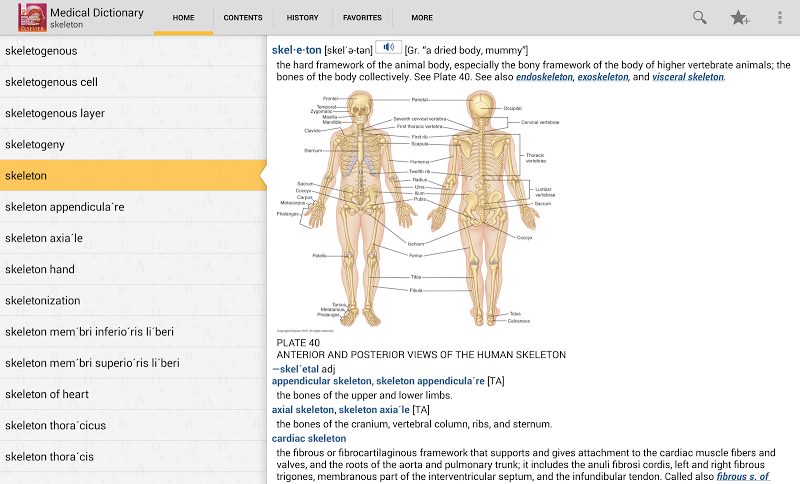Select 'skeleton appendicula´re' entry
The height and width of the screenshot is (484, 800).
133,207
